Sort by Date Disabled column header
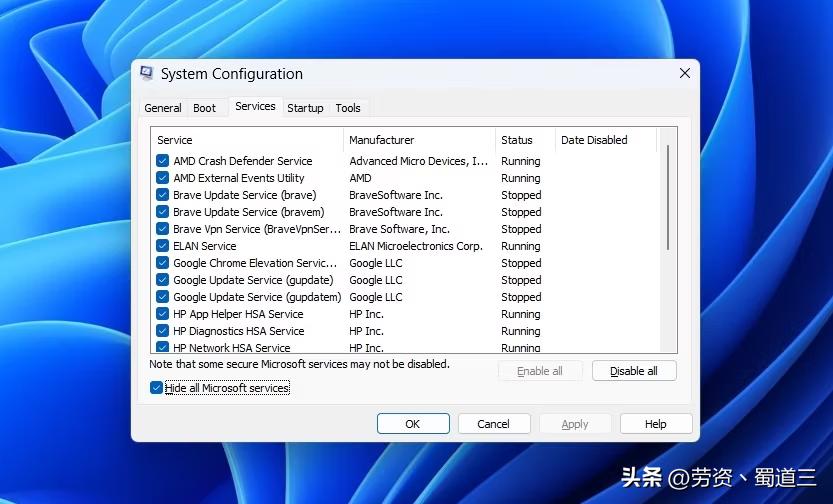 pyautogui.click(x=606, y=140)
